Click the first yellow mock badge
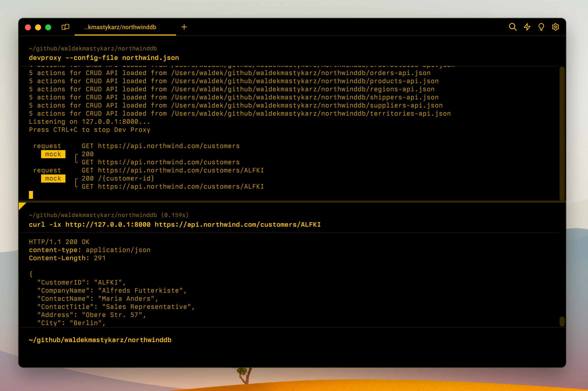This screenshot has width=588, height=391. [53, 154]
